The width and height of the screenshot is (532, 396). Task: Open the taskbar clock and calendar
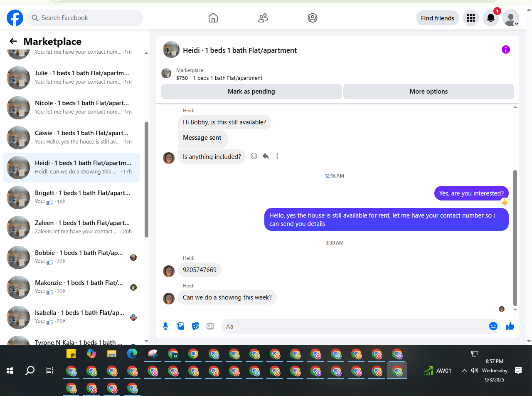coord(495,371)
